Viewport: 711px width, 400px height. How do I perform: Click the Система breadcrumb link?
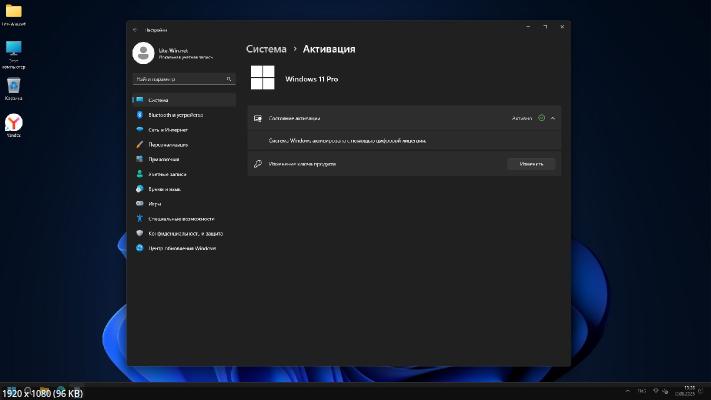click(x=266, y=48)
